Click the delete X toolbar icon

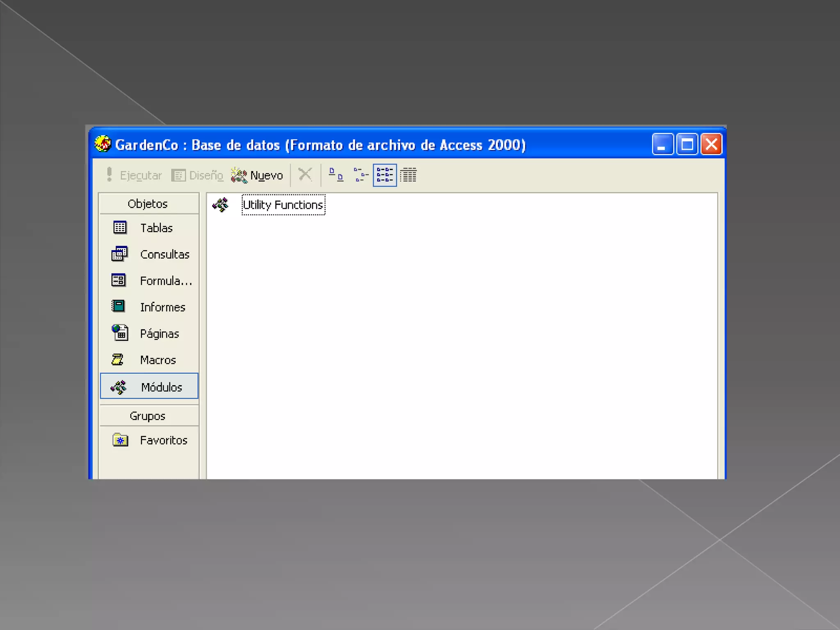point(305,175)
